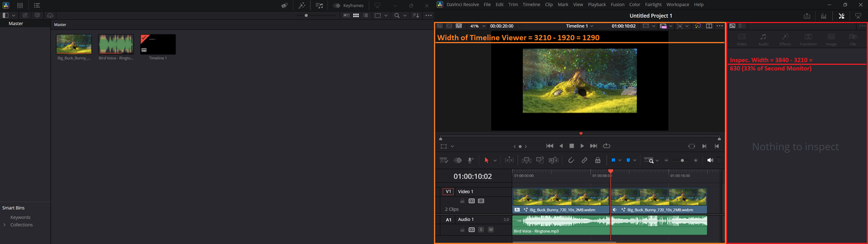Play the timeline in reverse
The width and height of the screenshot is (868, 244).
(561, 146)
